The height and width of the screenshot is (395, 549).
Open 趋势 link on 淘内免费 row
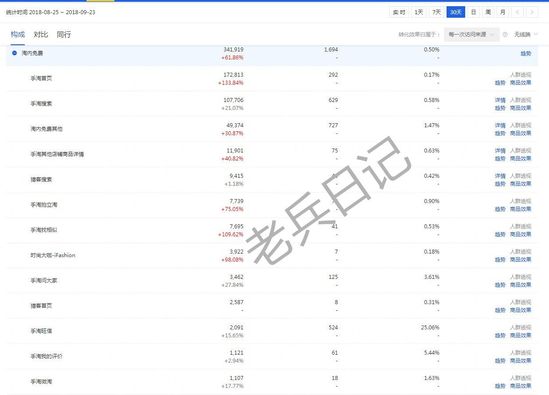pos(526,53)
